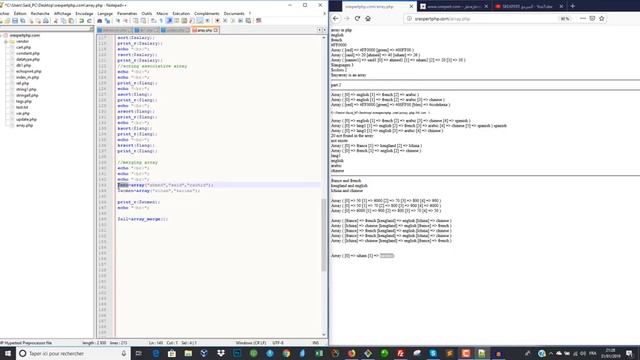Expand the vendor folder in project tree

point(6,42)
